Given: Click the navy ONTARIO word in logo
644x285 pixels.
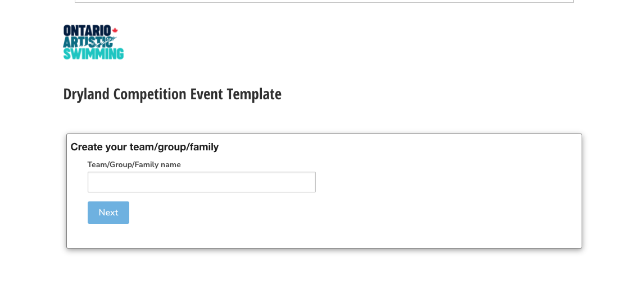Looking at the screenshot, I should pyautogui.click(x=87, y=30).
